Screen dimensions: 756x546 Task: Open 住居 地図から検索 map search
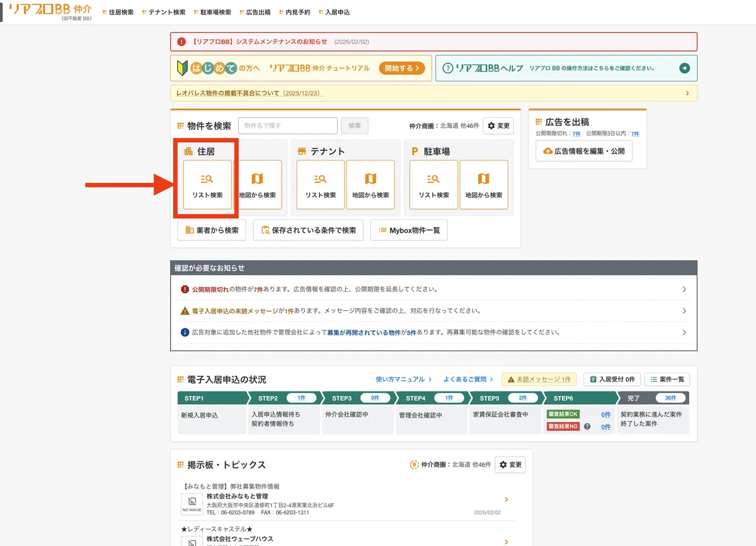point(257,184)
